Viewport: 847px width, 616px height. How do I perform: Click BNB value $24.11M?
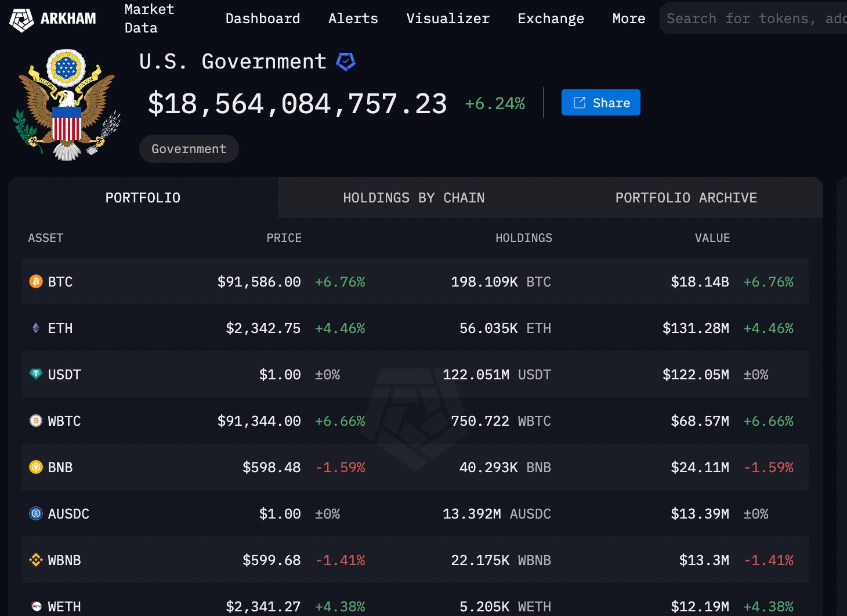click(700, 468)
